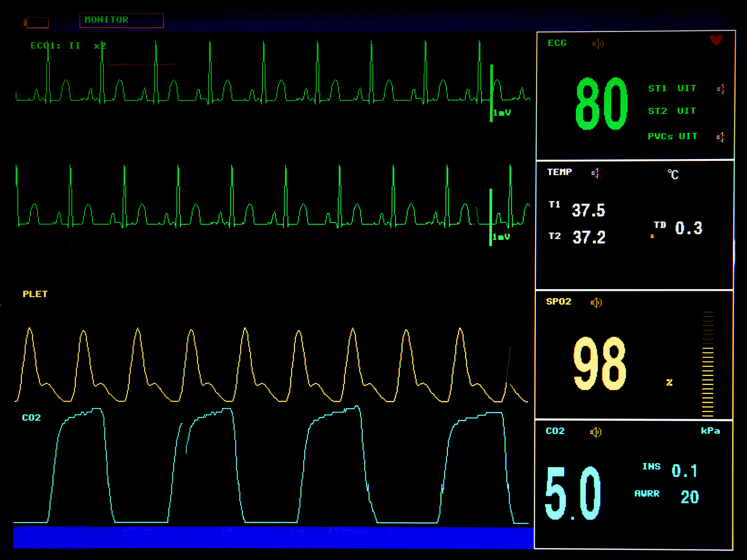Click the SPO2 pulse strength bar
The height and width of the screenshot is (560, 747).
click(x=708, y=365)
